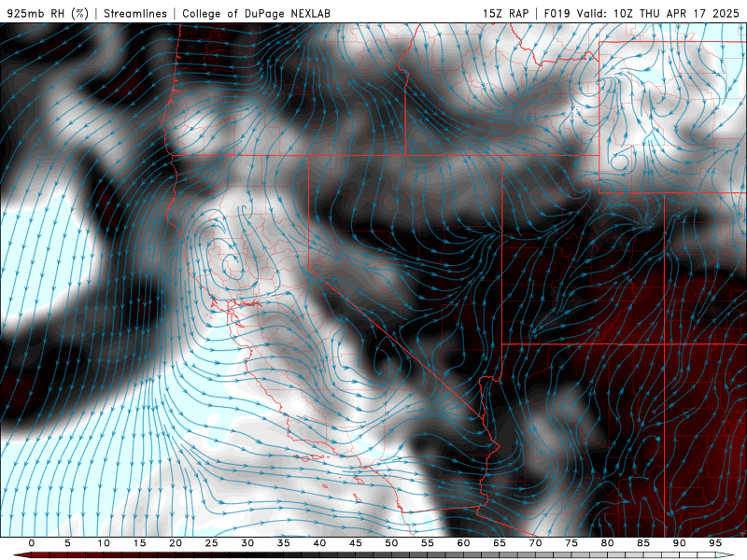The image size is (747, 560).
Task: Click the "10Z THU APR 17 2025" valid time
Action: point(676,13)
